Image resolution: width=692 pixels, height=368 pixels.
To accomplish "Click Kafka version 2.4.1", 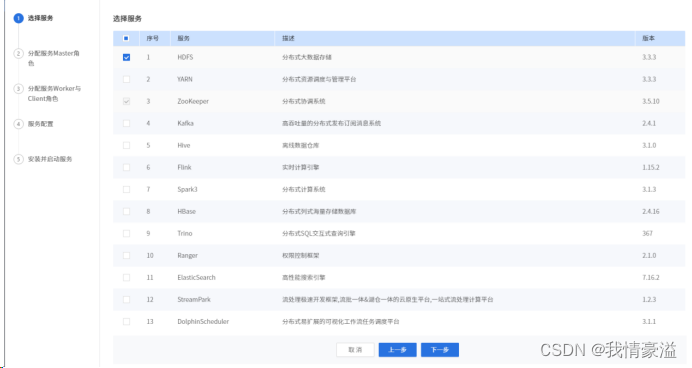I will pos(649,124).
